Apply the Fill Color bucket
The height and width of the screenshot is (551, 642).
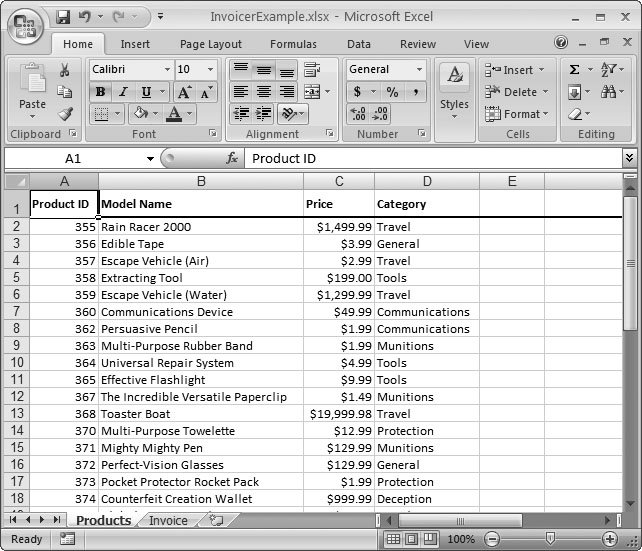tap(140, 113)
